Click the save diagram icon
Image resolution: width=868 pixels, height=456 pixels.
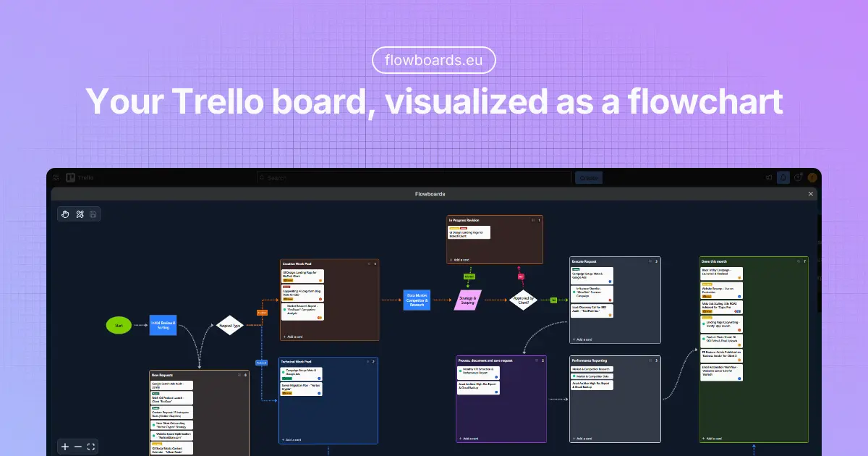pyautogui.click(x=93, y=214)
